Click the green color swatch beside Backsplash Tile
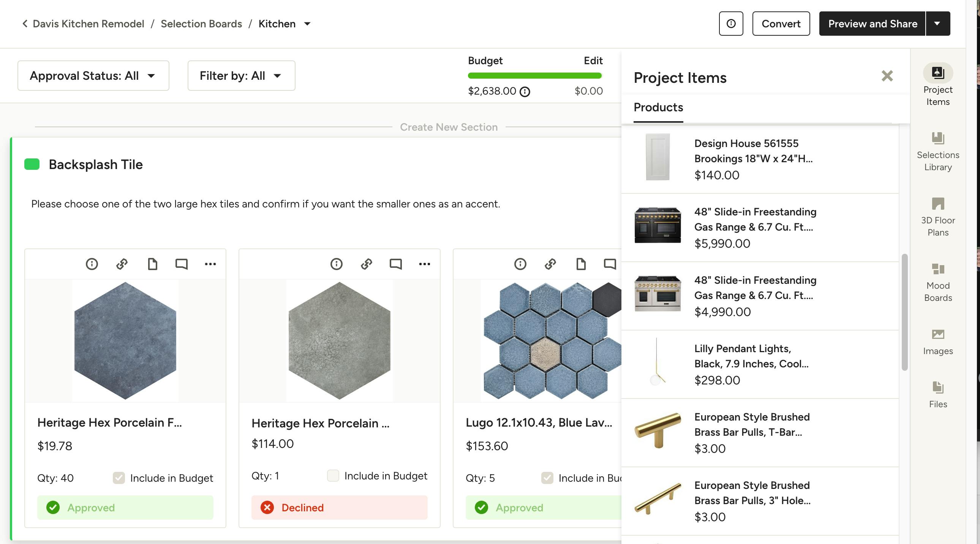Viewport: 980px width, 544px height. [x=32, y=164]
